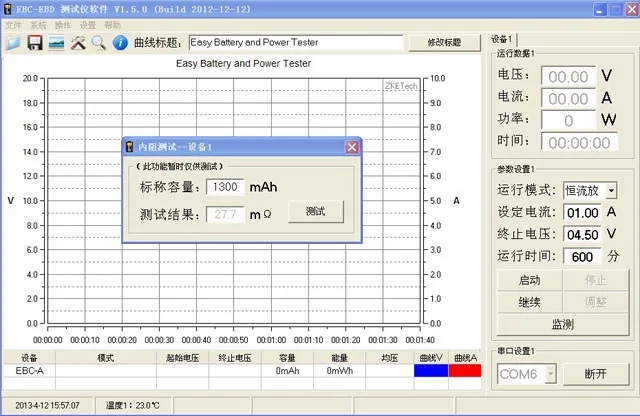Screen dimensions: 640x416
Task: Focus the 设定电流 field 01.00
Action: point(582,213)
